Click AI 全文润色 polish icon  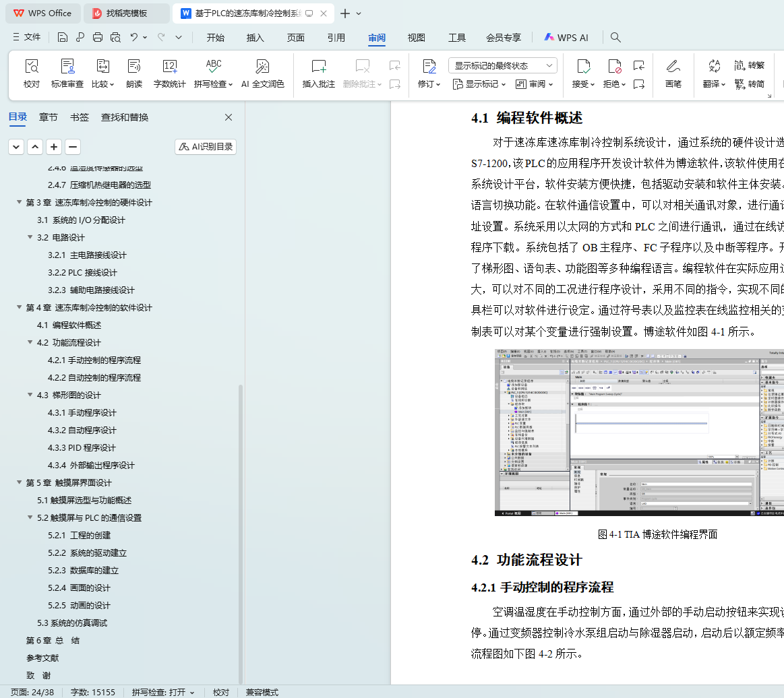point(262,73)
